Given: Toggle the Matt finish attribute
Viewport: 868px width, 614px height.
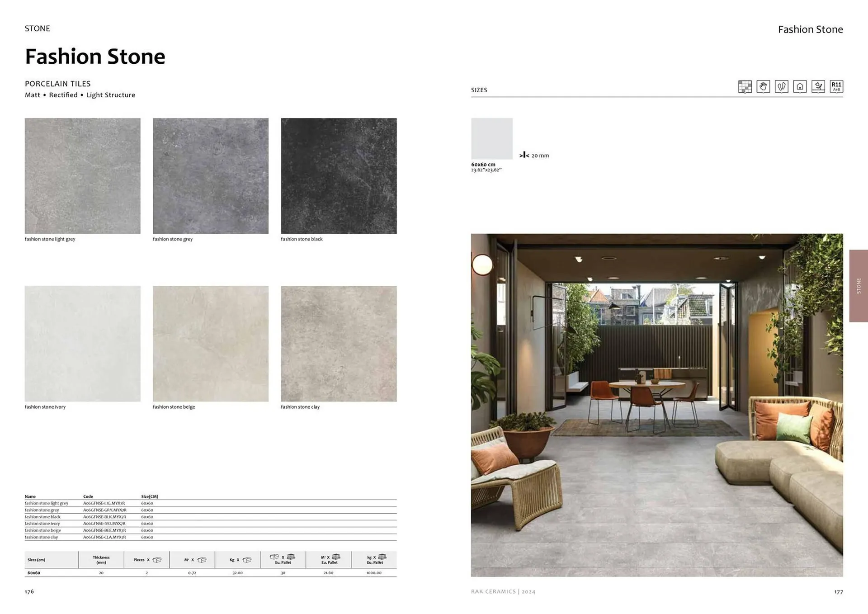Looking at the screenshot, I should click(32, 95).
